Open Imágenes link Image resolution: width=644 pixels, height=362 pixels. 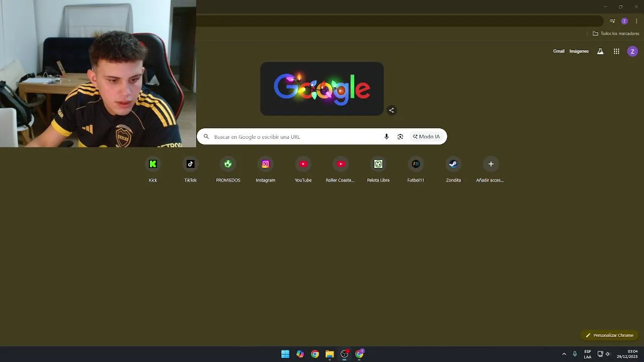[x=579, y=51]
